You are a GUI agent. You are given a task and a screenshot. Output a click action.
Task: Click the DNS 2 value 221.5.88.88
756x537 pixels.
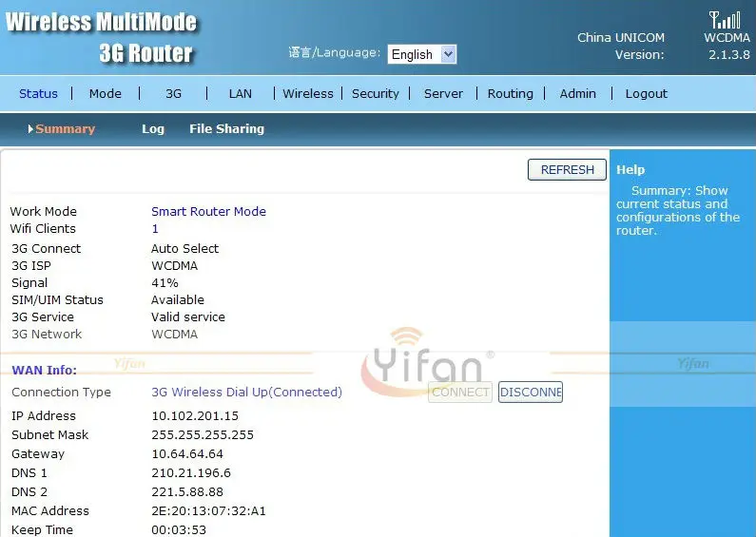click(187, 491)
